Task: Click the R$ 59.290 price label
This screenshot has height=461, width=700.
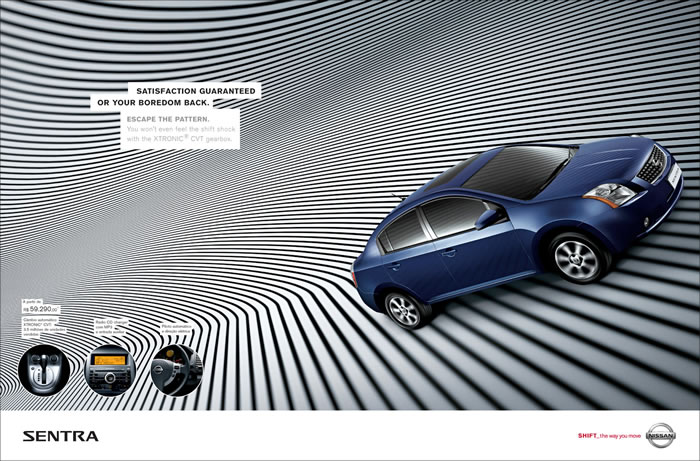Action: point(44,309)
